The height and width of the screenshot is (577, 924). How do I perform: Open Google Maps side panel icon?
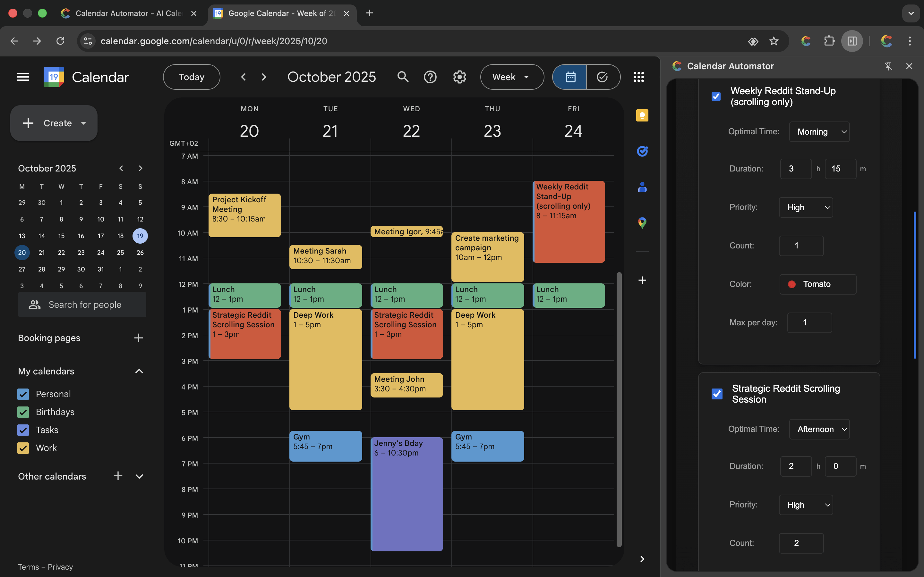click(642, 222)
